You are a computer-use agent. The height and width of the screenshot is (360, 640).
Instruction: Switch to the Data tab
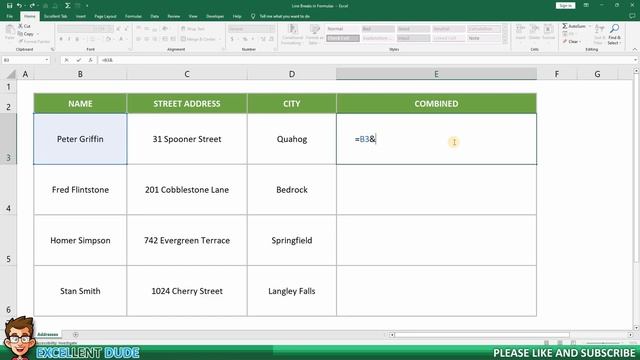(x=154, y=16)
